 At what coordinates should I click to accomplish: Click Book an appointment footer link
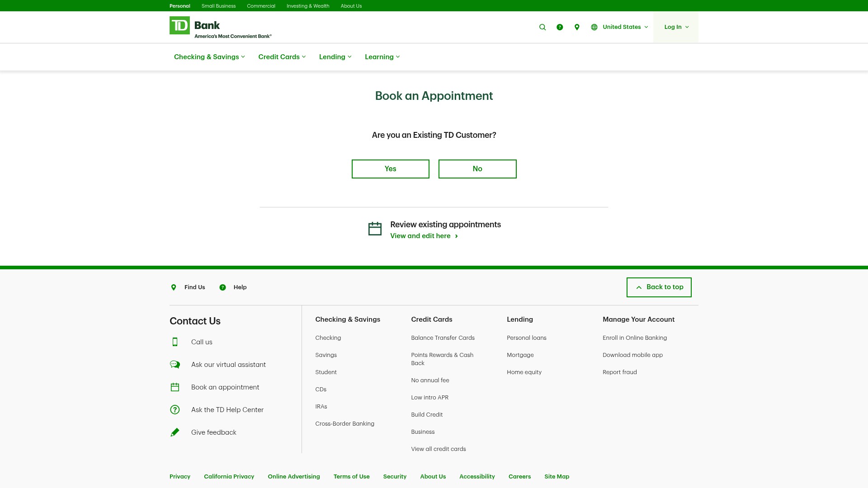tap(225, 387)
